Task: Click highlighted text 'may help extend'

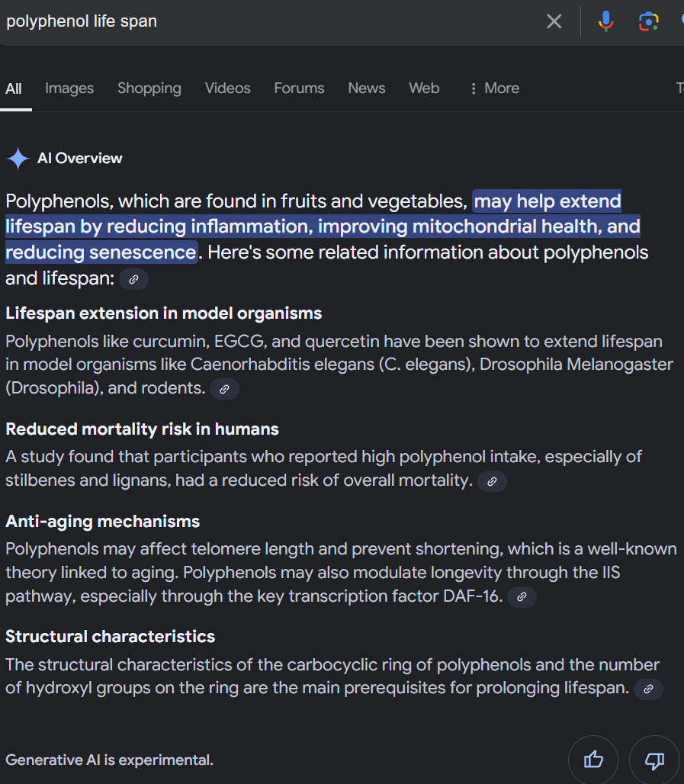Action: (x=547, y=201)
